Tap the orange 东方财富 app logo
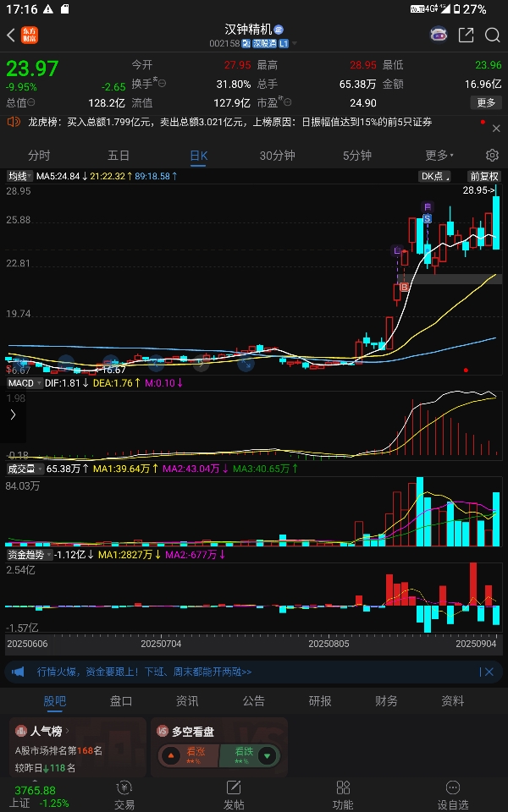Screen dimensions: 508x812 pos(30,36)
